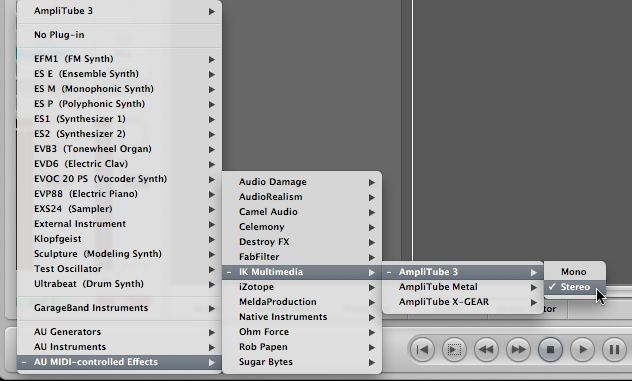This screenshot has width=632, height=381.
Task: Open the Ultrabeat (Drum Synth) submenu
Action: tap(119, 284)
